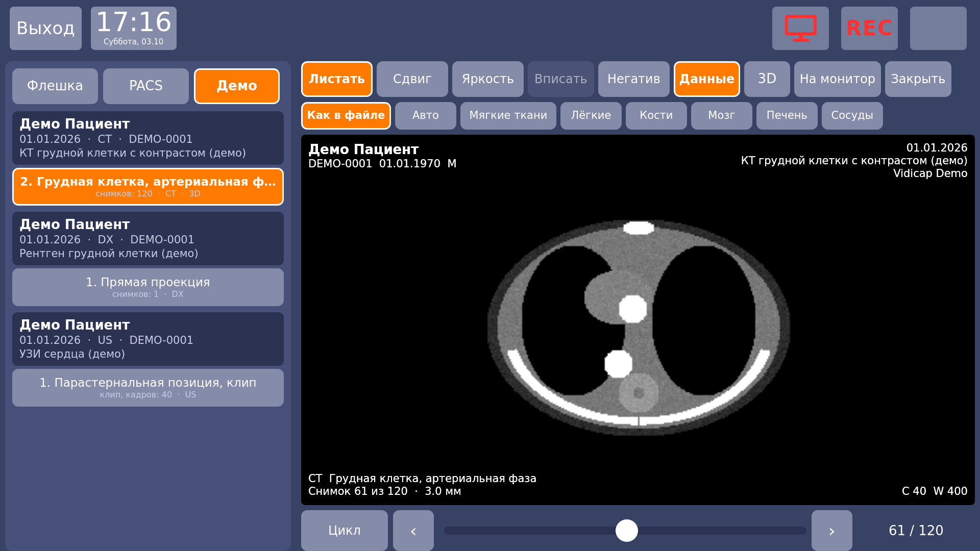Open the 3D view mode
This screenshot has height=551, width=980.
click(x=767, y=79)
